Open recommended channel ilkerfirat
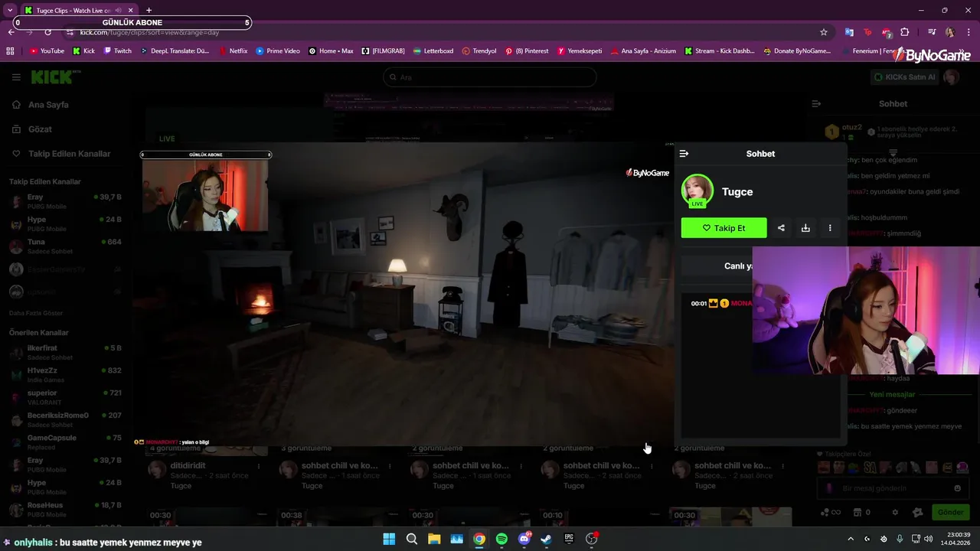The width and height of the screenshot is (980, 551). click(65, 352)
